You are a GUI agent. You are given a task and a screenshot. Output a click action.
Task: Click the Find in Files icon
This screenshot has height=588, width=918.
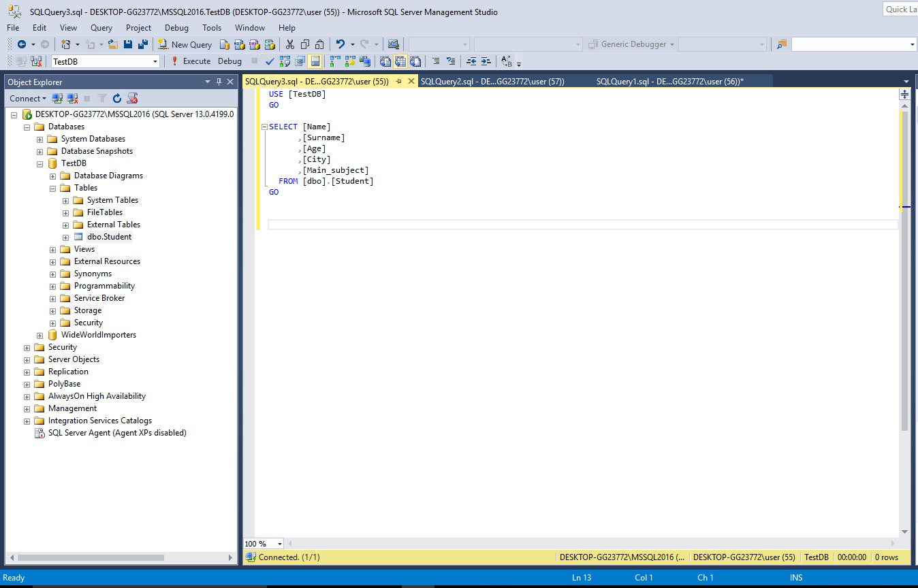point(782,44)
